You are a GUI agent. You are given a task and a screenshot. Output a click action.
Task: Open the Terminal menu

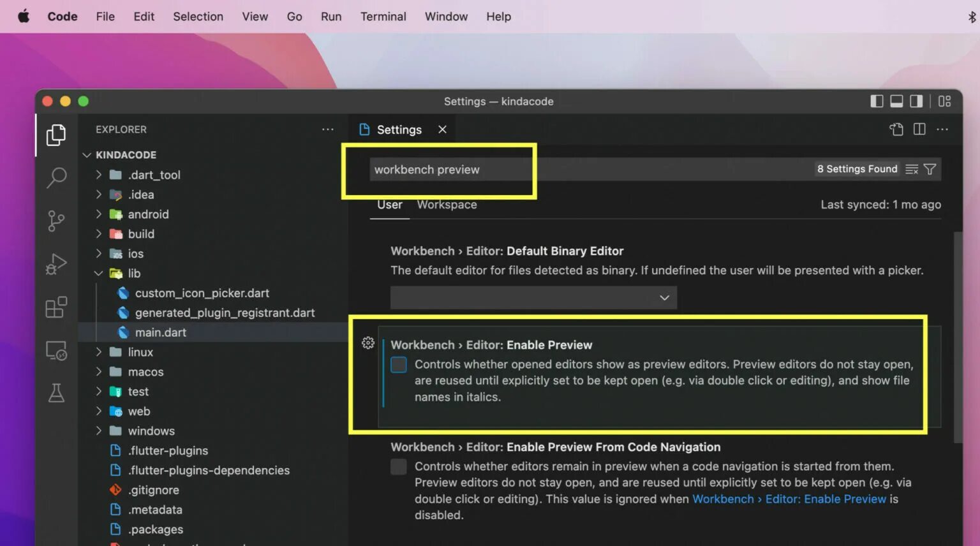383,17
